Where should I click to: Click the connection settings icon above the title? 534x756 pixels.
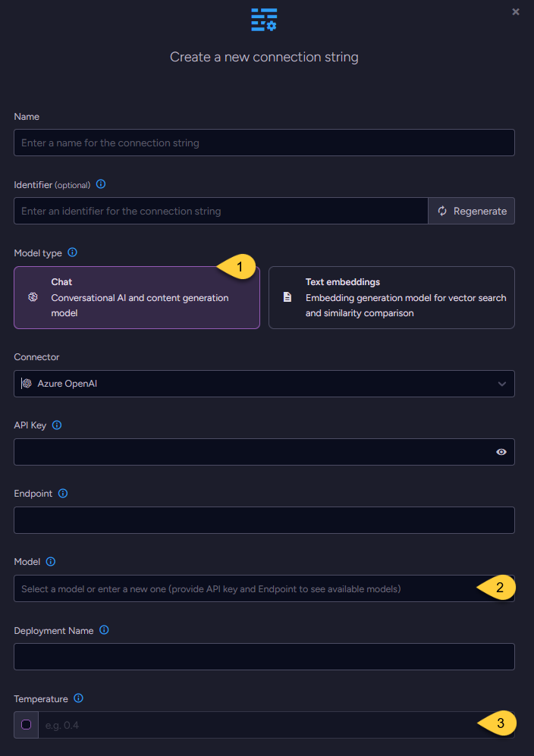click(264, 20)
